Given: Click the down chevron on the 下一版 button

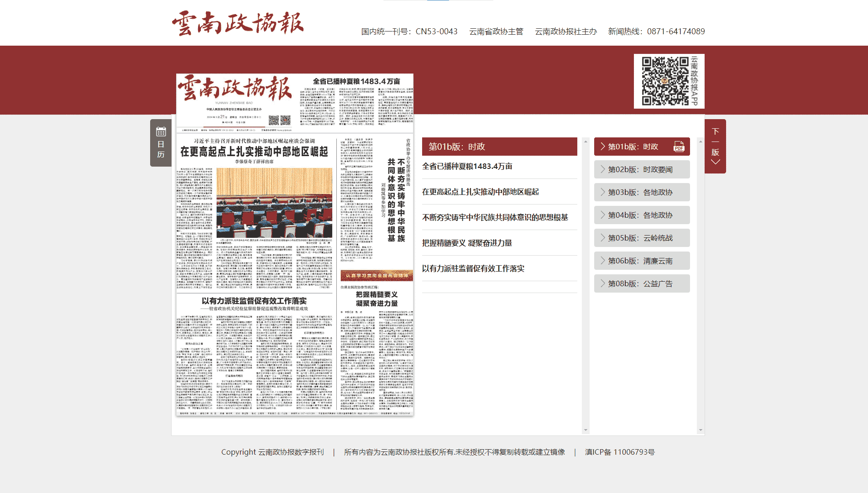Looking at the screenshot, I should (715, 162).
